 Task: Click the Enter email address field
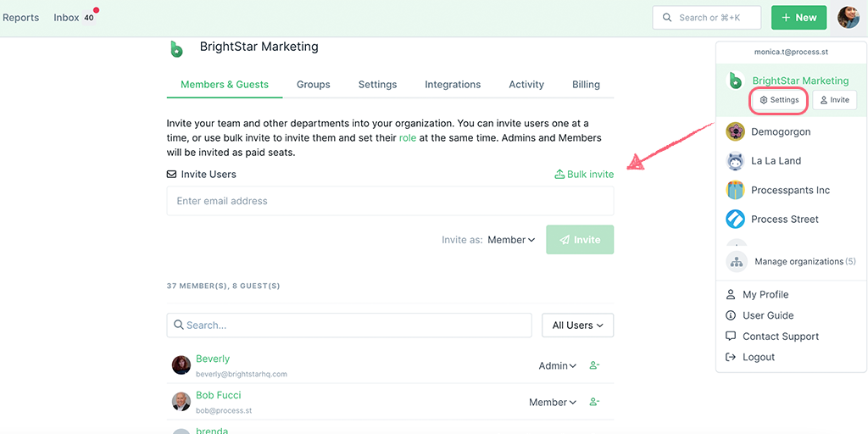(390, 201)
